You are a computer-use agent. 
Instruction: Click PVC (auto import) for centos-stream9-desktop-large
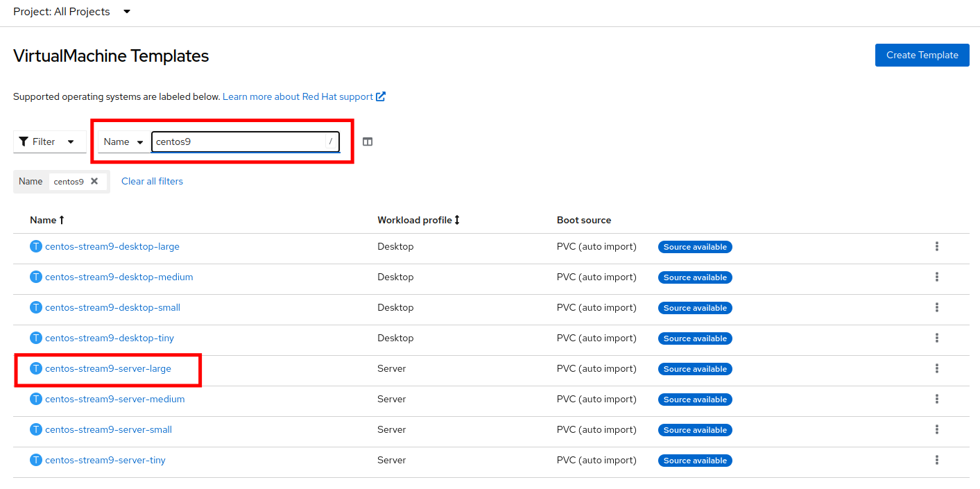click(596, 246)
